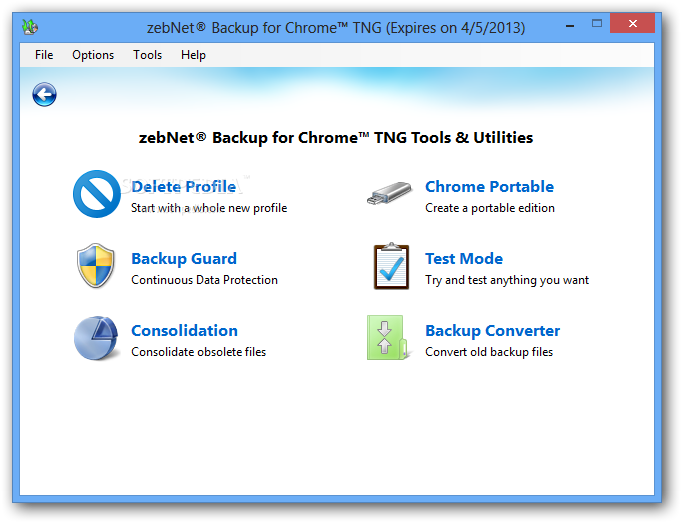The image size is (682, 523).
Task: Open the Chrome Portable link
Action: tap(490, 187)
